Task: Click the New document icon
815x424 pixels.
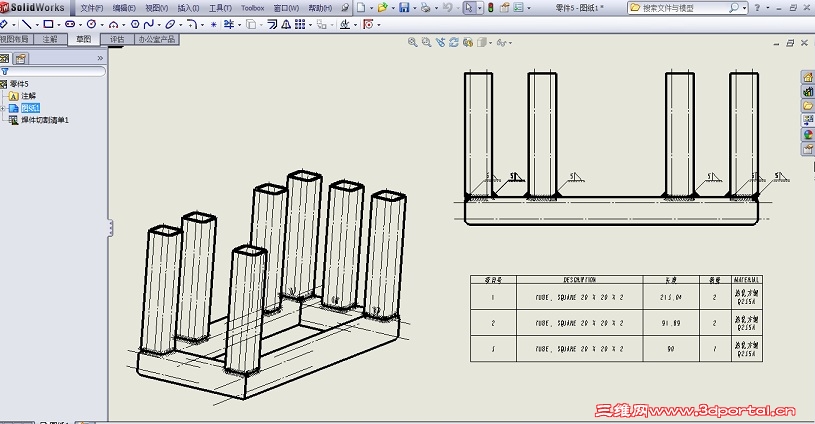Action: click(361, 8)
